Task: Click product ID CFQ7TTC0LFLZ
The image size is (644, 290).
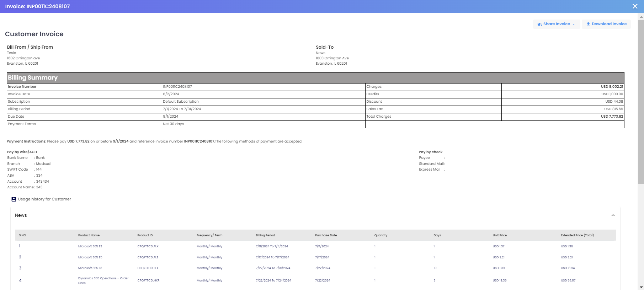Action: pyautogui.click(x=148, y=257)
